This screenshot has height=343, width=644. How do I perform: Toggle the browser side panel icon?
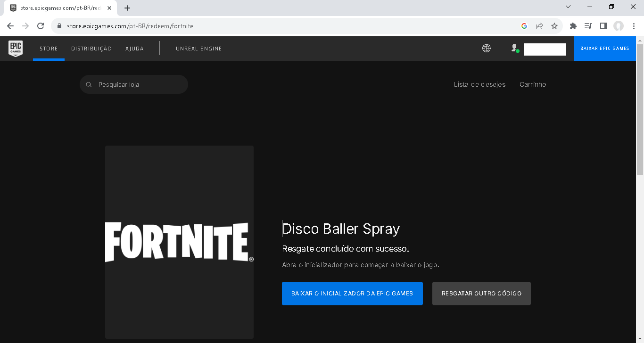pos(603,26)
